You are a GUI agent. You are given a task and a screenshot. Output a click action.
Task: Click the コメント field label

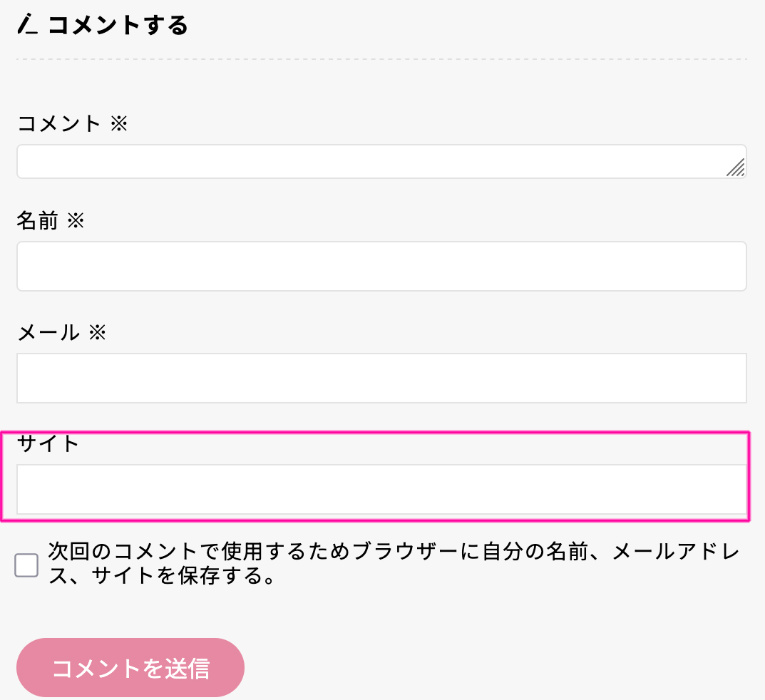[59, 123]
